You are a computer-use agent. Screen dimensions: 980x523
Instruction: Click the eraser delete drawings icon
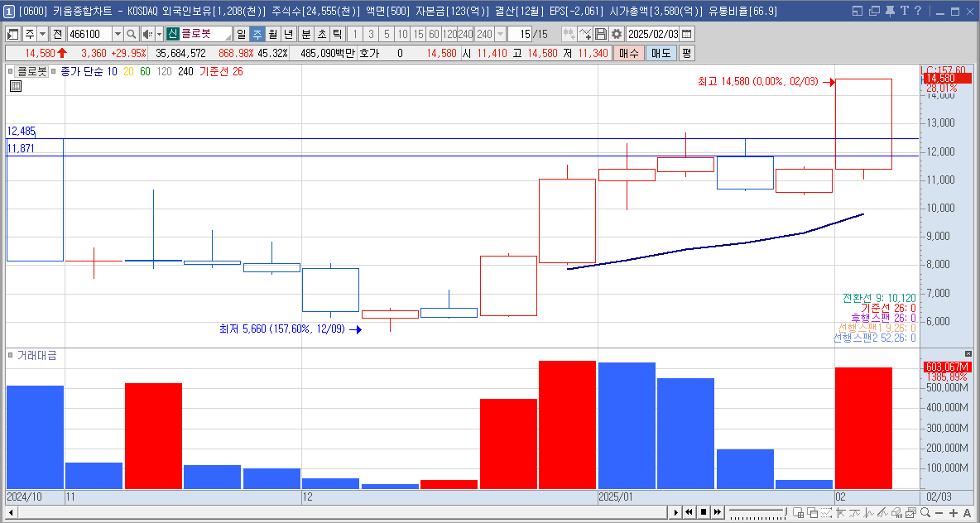tap(896, 512)
